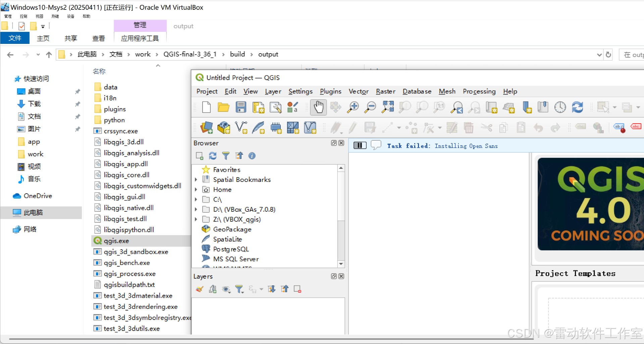Create a new Shapefile layer
This screenshot has width=644, height=344.
(241, 128)
